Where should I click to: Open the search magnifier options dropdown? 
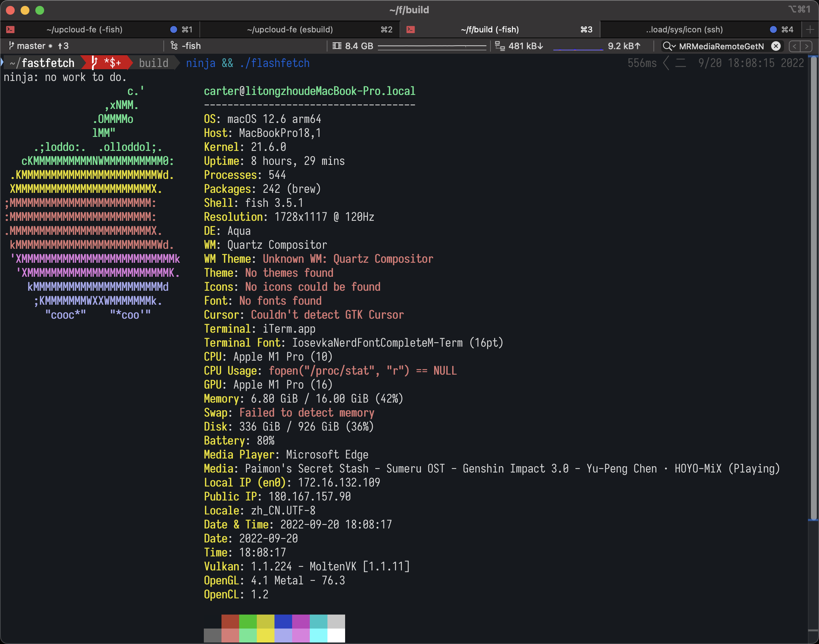[669, 46]
